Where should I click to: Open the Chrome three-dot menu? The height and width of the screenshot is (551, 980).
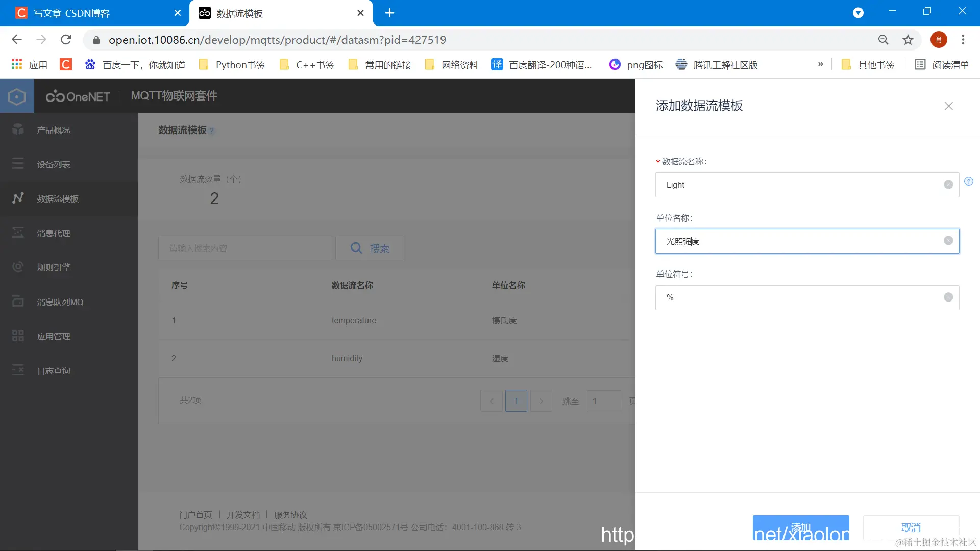[963, 40]
